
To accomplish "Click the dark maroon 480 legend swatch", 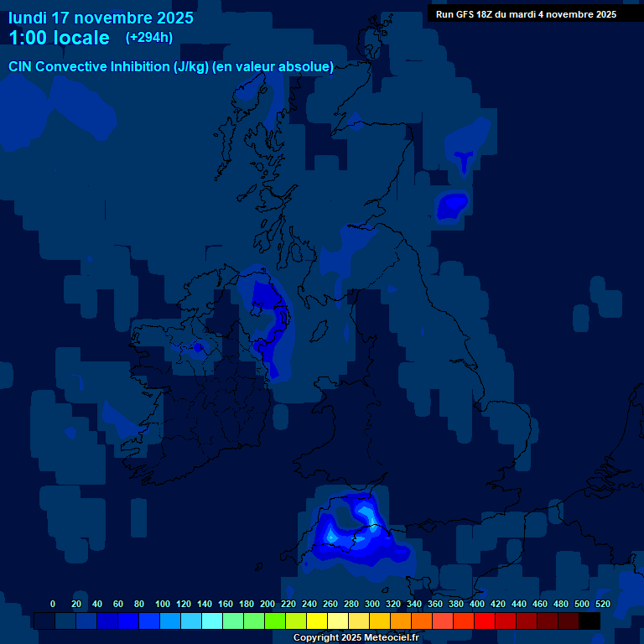I will tap(548, 621).
